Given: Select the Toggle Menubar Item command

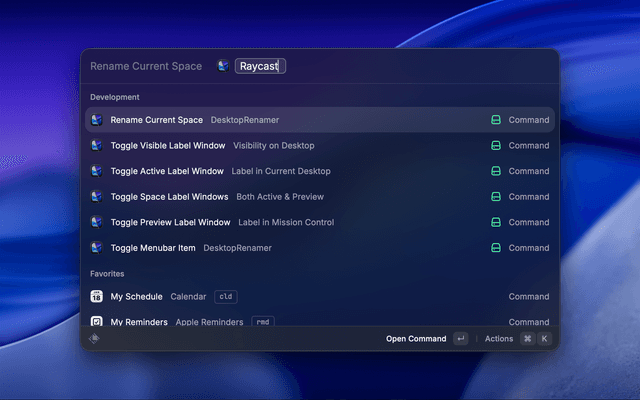Looking at the screenshot, I should [x=153, y=248].
